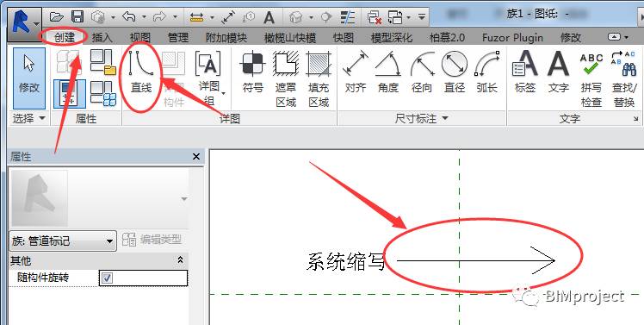Select the 修改 (Modify) arrow tool
644x325 pixels.
pos(29,78)
